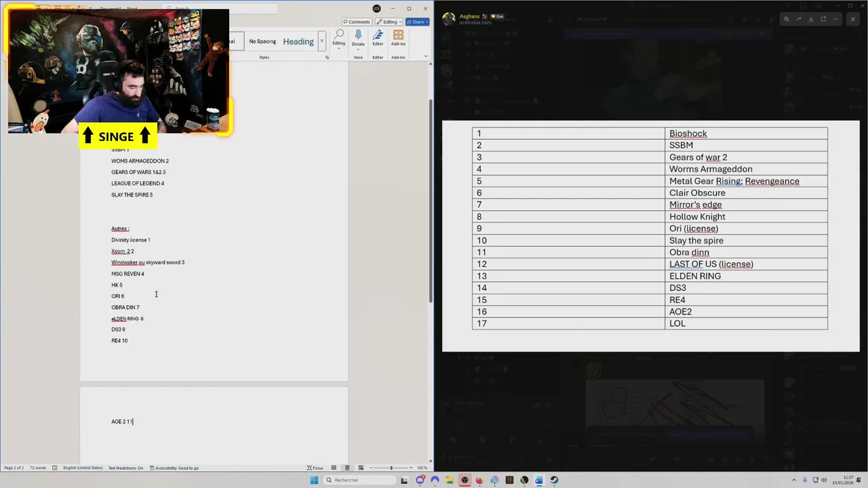Viewport: 868px width, 488px height.
Task: Open Firefox from the taskbar
Action: tap(479, 481)
